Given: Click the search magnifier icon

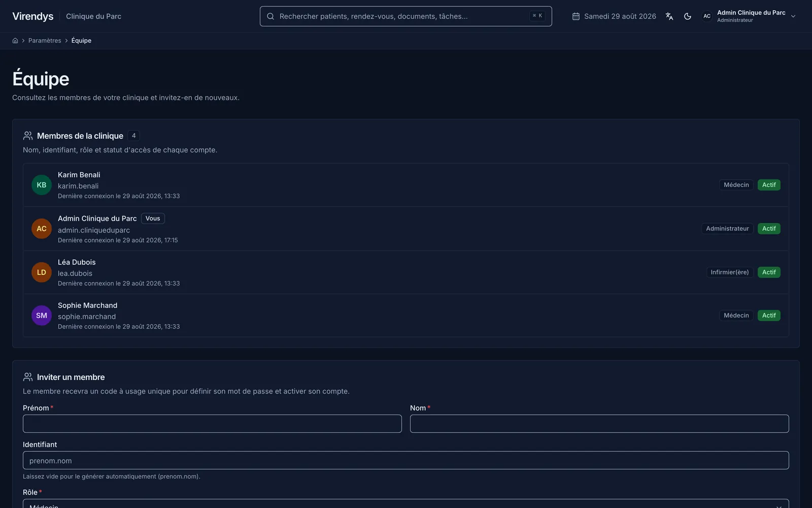Looking at the screenshot, I should pos(270,16).
